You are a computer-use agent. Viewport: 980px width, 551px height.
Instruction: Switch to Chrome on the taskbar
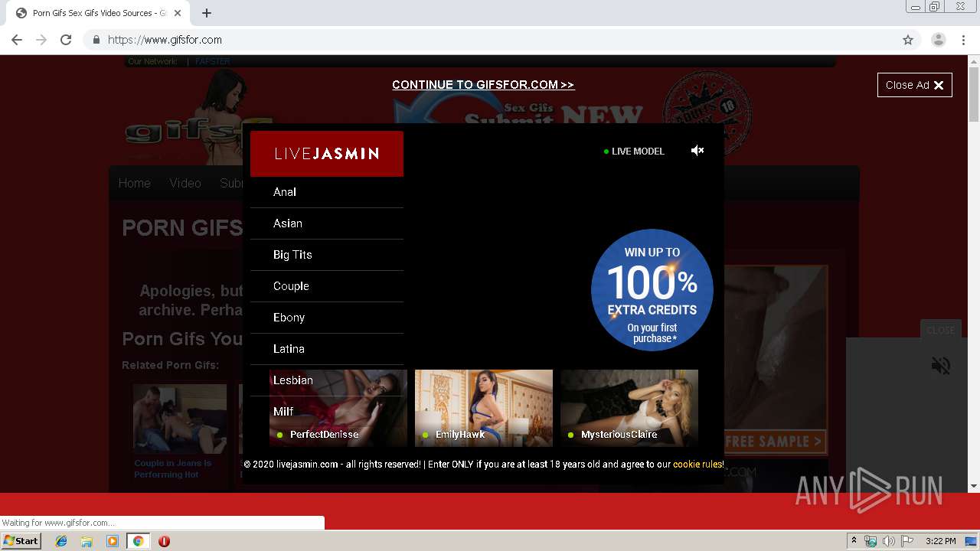138,541
